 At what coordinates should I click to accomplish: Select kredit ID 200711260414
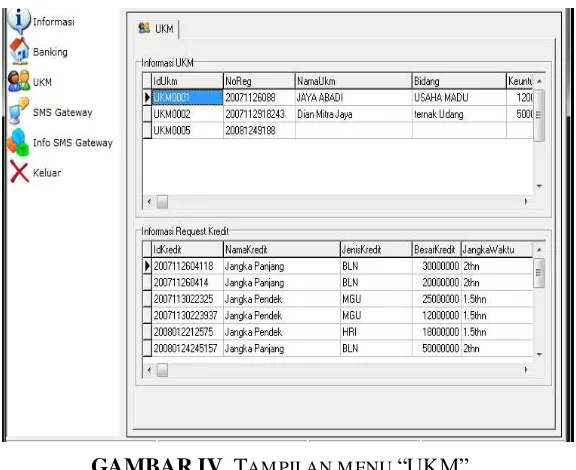tap(187, 283)
